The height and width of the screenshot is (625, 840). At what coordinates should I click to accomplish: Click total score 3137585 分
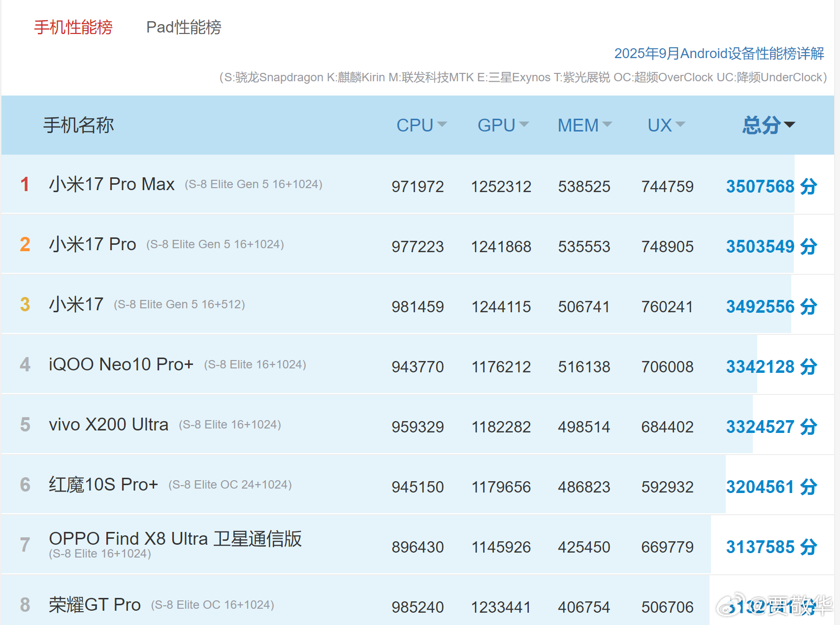pos(772,547)
